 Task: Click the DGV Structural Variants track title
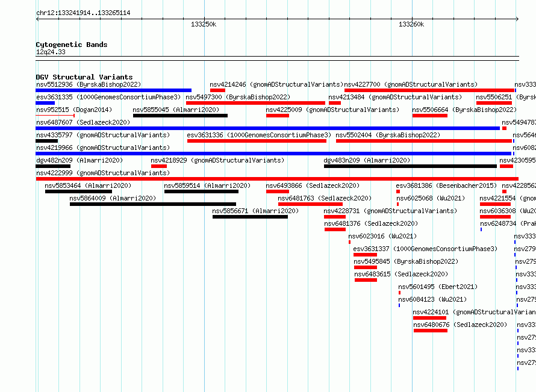(x=84, y=77)
